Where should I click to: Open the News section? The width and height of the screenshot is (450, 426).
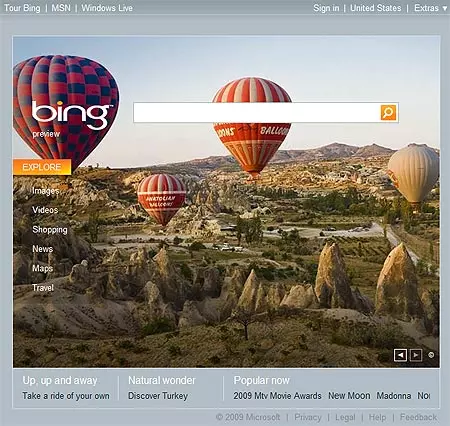click(42, 249)
